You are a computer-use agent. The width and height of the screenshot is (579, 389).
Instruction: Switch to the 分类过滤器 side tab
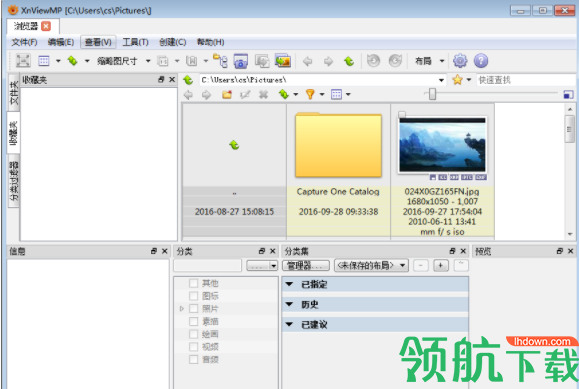coord(13,181)
